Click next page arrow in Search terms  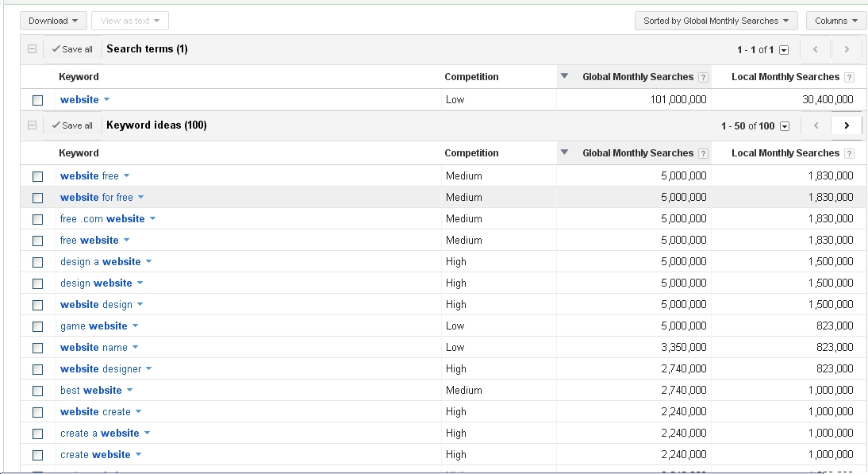pyautogui.click(x=847, y=49)
